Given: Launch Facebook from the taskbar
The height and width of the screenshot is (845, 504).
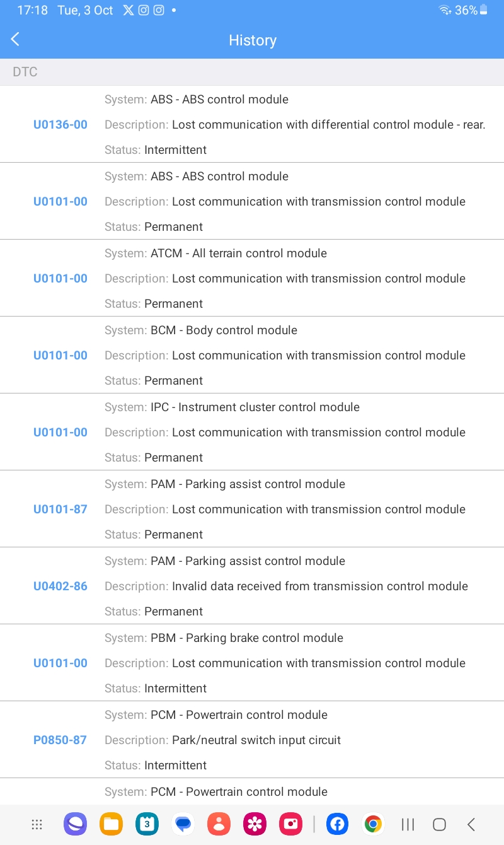Looking at the screenshot, I should pos(338,824).
